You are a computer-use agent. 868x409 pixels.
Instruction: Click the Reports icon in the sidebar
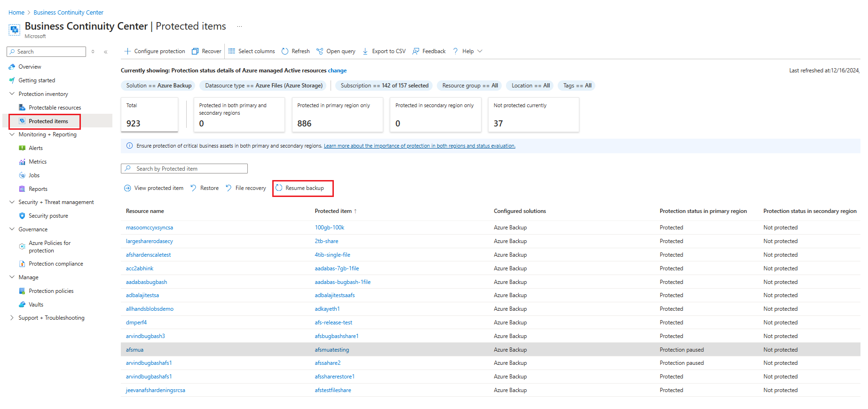click(x=22, y=189)
